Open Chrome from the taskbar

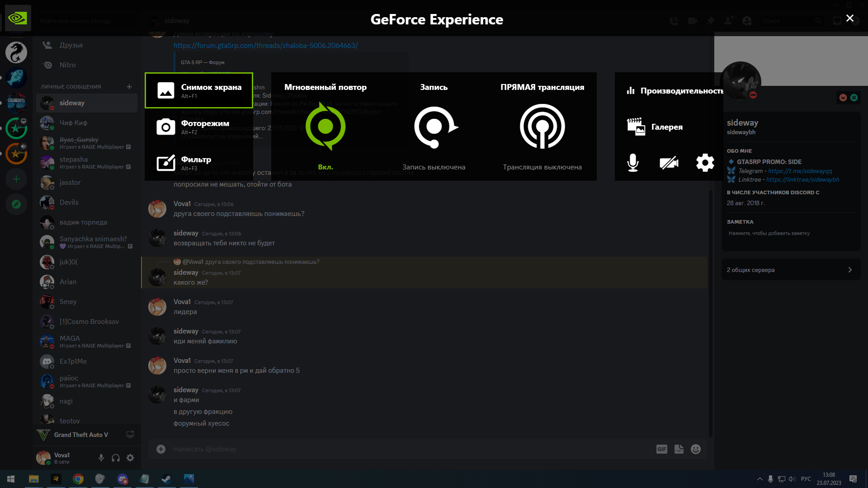[x=78, y=479]
